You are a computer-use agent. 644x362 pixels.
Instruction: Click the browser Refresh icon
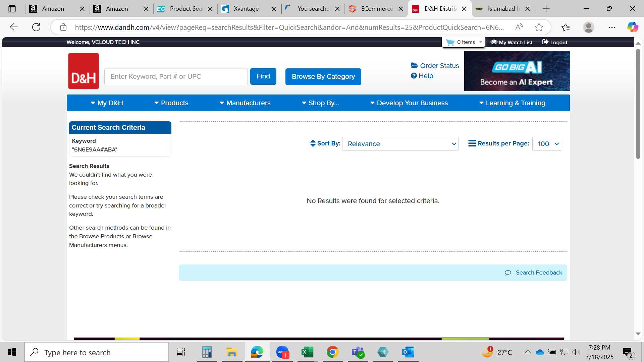click(36, 27)
